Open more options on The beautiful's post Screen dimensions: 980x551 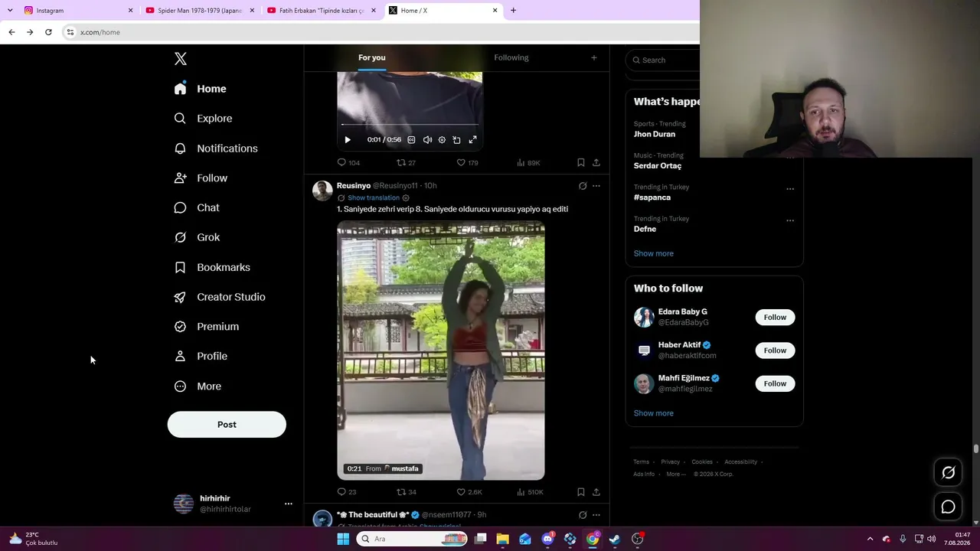[596, 515]
